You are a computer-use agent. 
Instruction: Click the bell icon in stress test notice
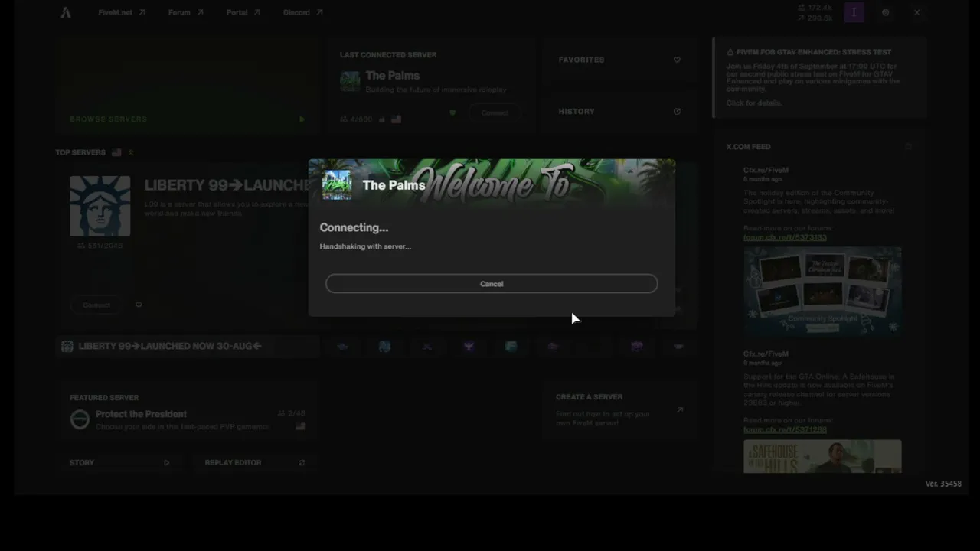pos(730,53)
